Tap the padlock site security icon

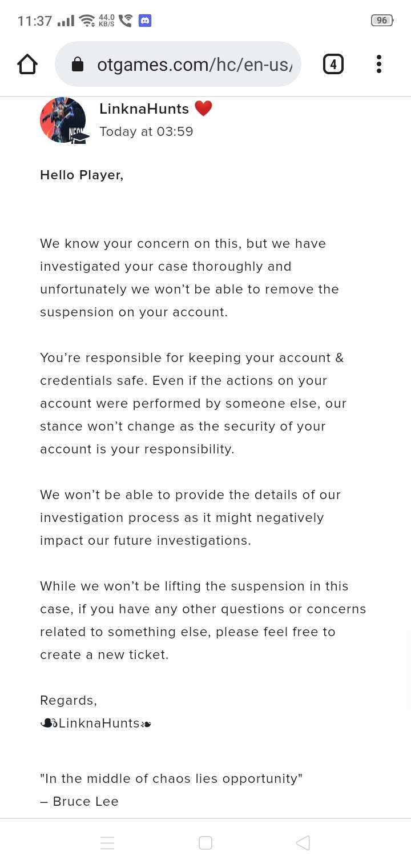[78, 65]
